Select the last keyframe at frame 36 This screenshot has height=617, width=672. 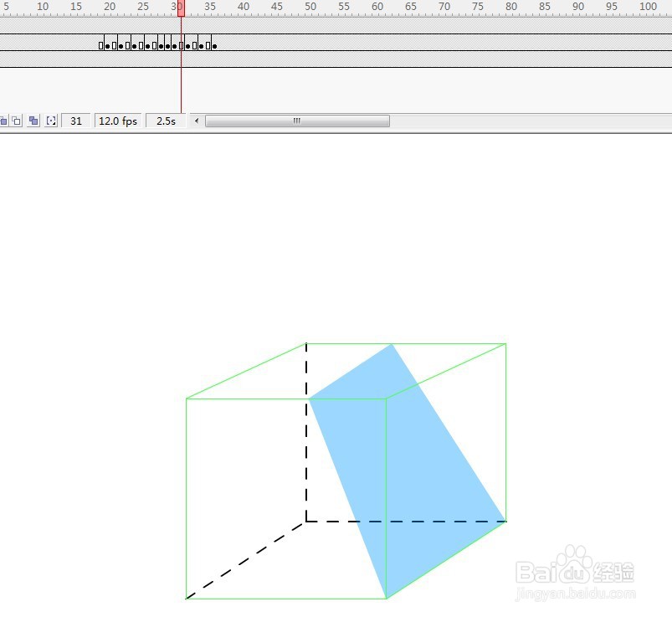(x=215, y=46)
